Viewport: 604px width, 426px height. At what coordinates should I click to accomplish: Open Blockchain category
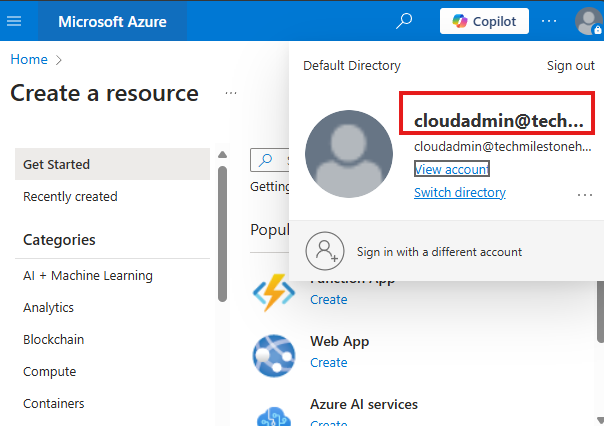[54, 339]
